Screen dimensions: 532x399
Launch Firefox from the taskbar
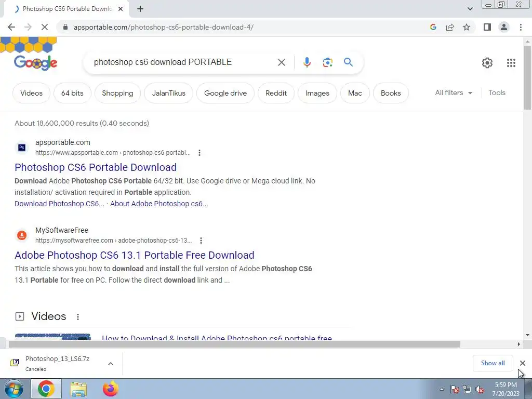(111, 389)
